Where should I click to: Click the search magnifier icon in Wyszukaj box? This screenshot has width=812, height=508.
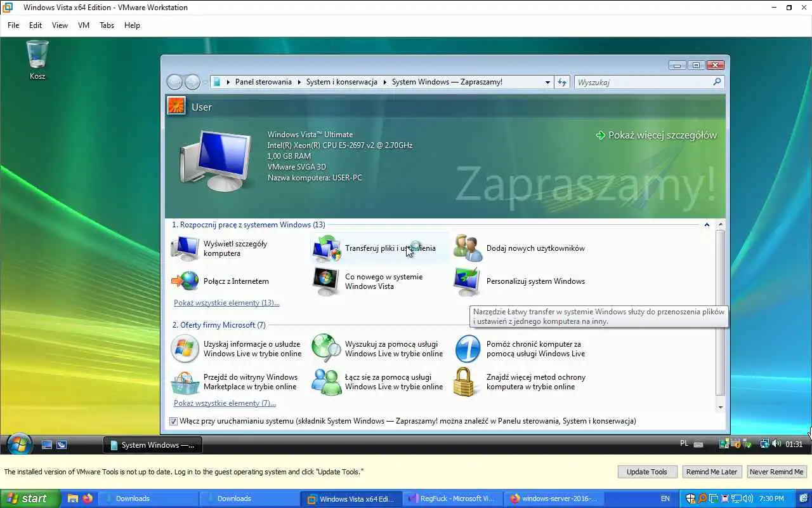(x=717, y=82)
